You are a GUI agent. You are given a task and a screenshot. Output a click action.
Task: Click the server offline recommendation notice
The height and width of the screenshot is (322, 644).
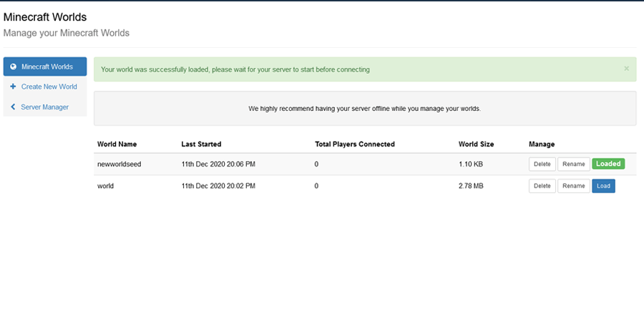(x=365, y=109)
